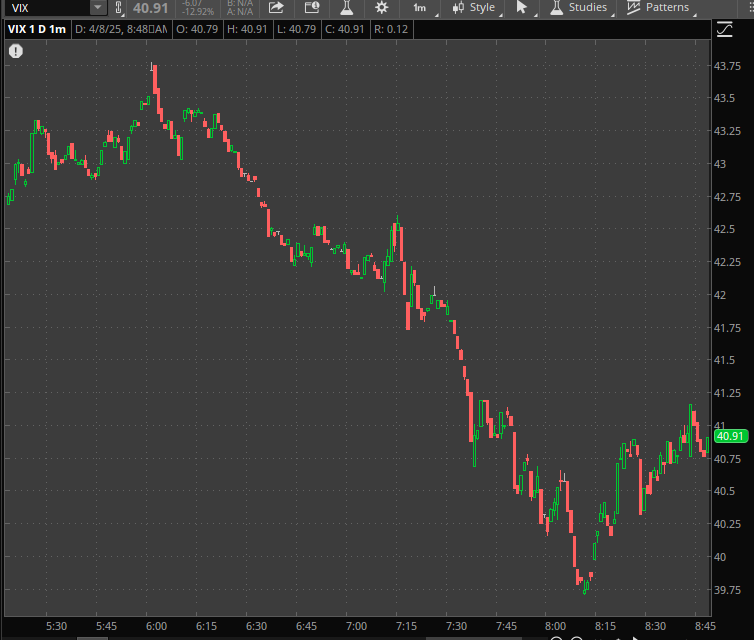Click the VIX symbol input field
754x640 pixels.
tap(46, 8)
